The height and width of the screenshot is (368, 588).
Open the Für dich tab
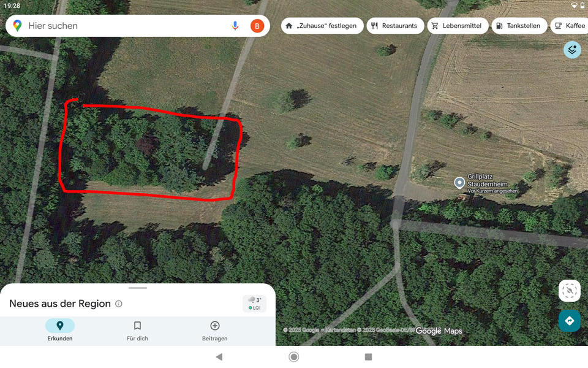pos(137,330)
